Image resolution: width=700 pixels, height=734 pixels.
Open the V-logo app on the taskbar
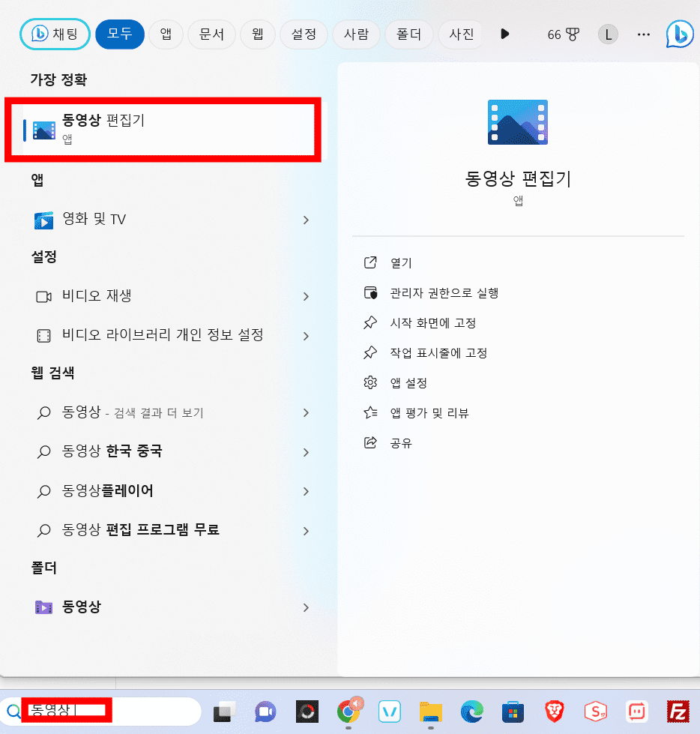(389, 712)
